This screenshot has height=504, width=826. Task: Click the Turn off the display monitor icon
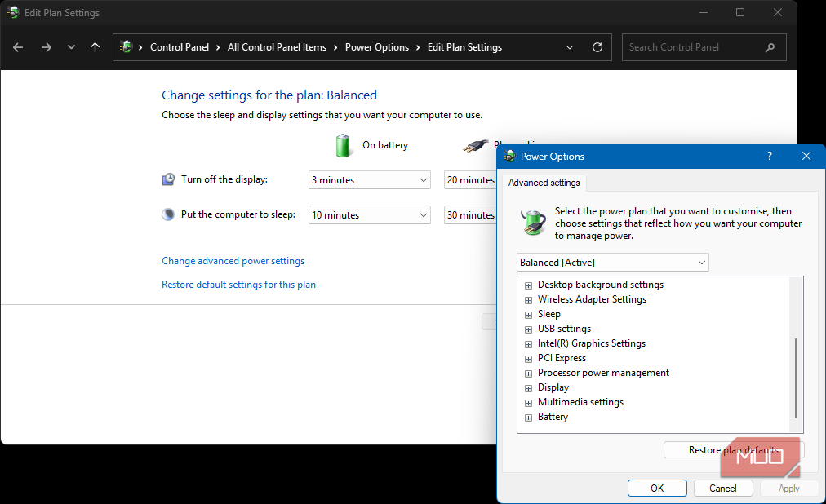(x=168, y=179)
